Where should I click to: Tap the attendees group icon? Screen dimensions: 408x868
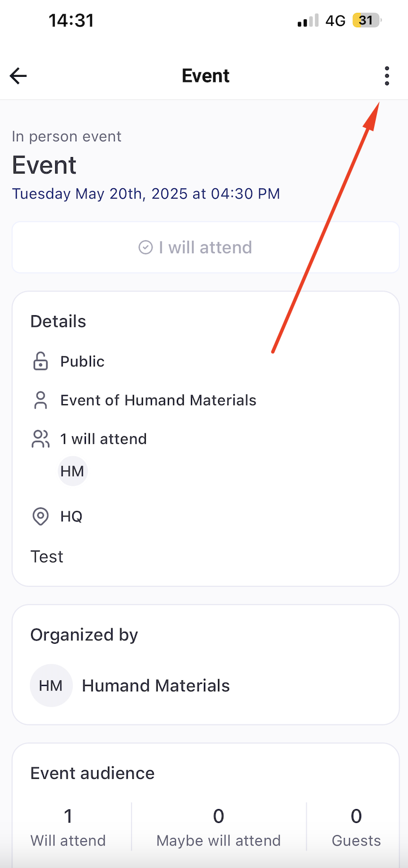click(x=41, y=439)
